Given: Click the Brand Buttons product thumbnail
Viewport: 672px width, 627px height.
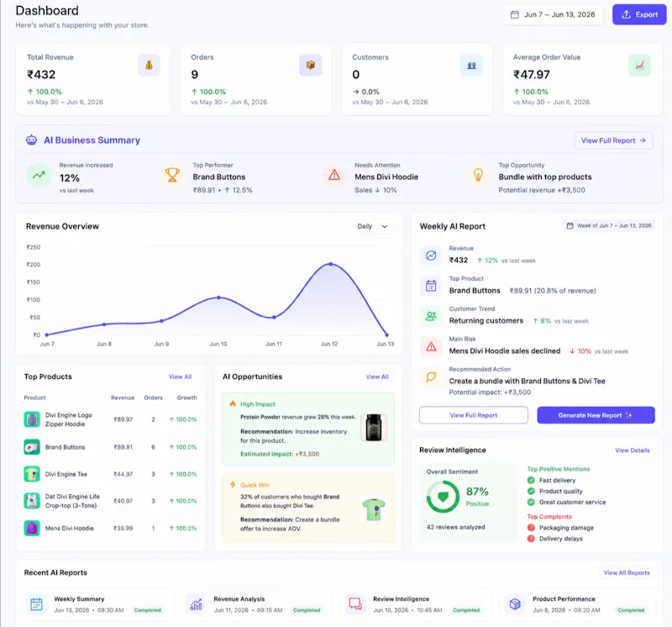Looking at the screenshot, I should [32, 447].
